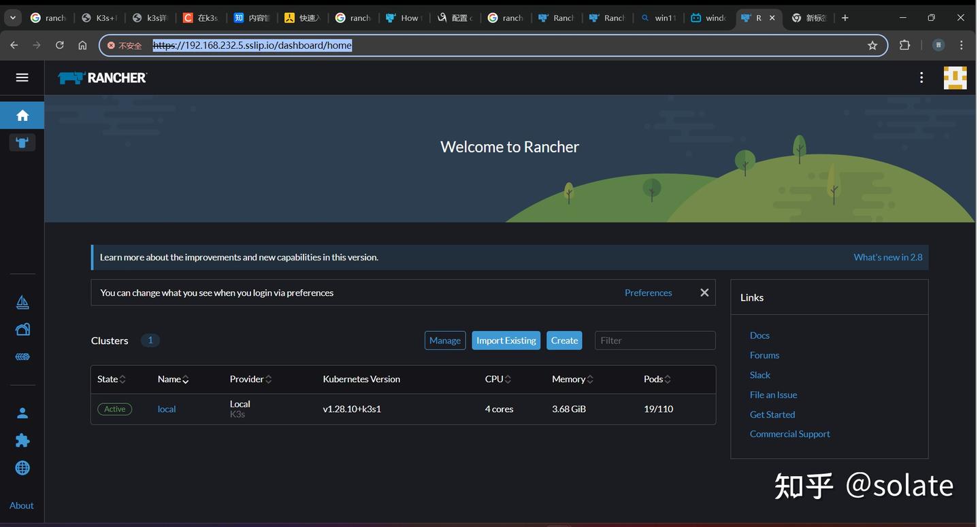This screenshot has height=527, width=980.
Task: Click the 19/110 pods value
Action: click(658, 409)
